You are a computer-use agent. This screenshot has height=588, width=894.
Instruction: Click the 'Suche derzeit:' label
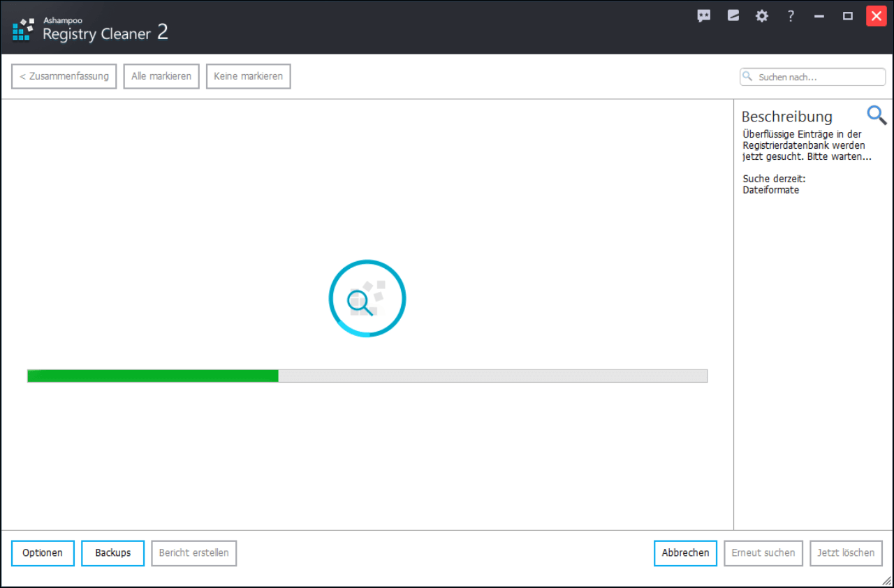coord(774,179)
